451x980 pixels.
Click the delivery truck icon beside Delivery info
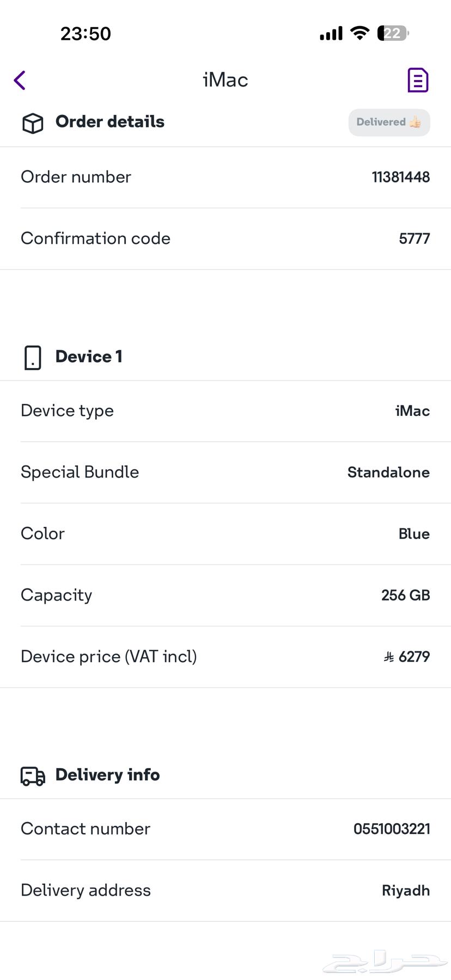(32, 776)
